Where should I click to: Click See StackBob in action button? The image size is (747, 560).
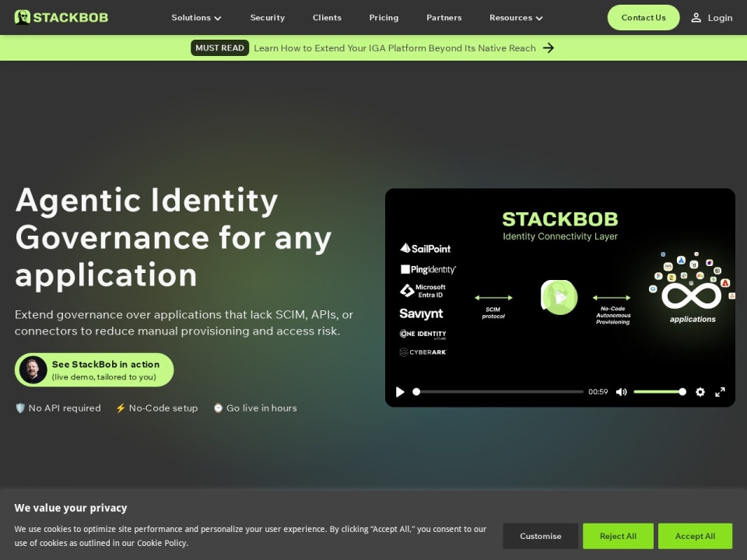pyautogui.click(x=94, y=369)
